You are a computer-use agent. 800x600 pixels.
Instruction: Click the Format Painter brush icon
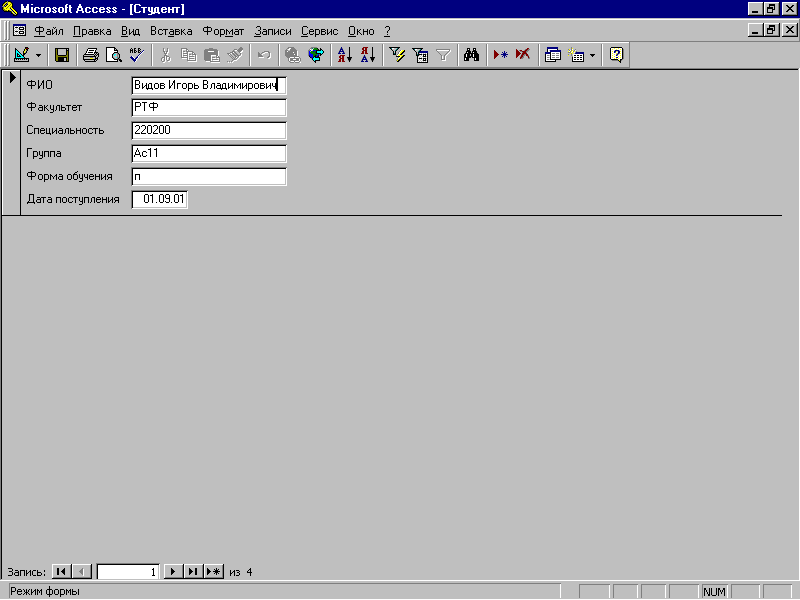(x=235, y=55)
